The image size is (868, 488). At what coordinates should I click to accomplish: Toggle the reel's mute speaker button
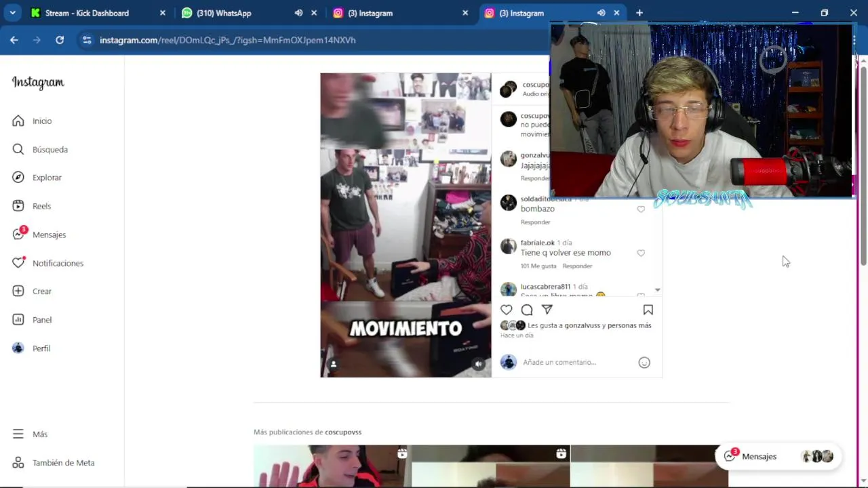(x=479, y=364)
